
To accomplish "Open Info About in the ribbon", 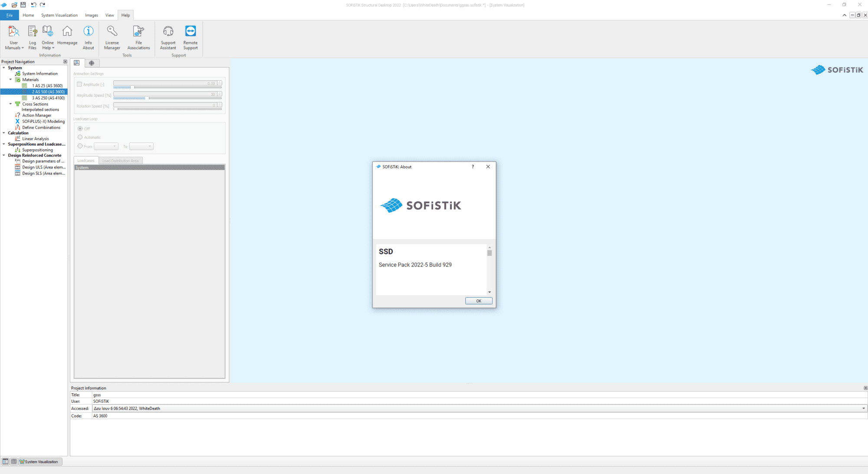I will click(x=88, y=37).
